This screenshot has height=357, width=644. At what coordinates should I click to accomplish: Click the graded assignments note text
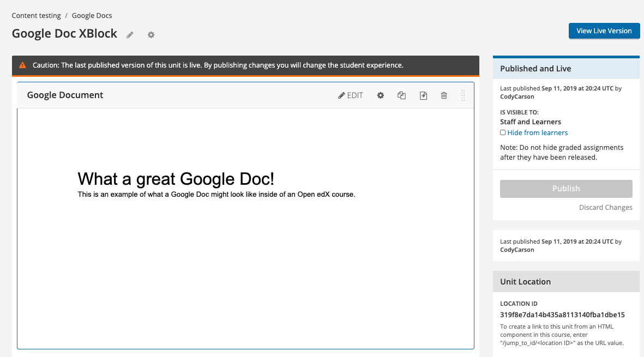(x=562, y=152)
